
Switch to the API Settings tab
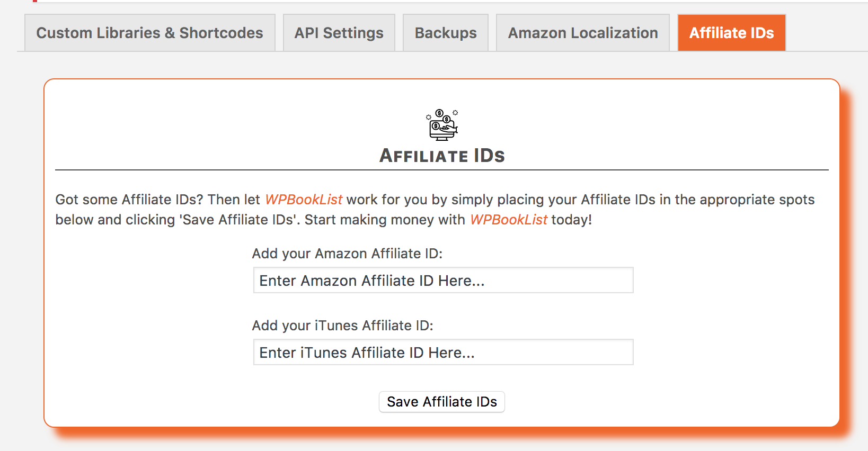coord(339,33)
